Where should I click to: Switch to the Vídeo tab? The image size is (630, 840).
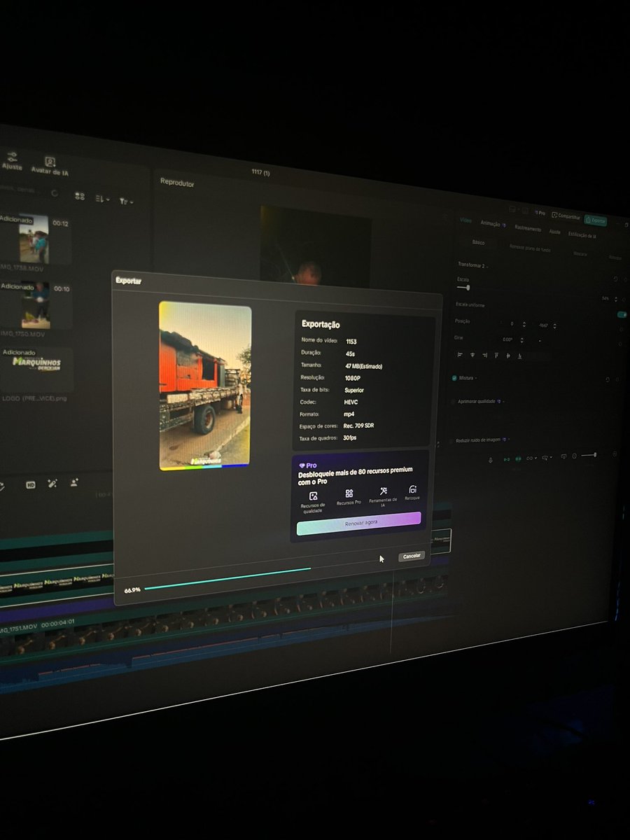465,220
